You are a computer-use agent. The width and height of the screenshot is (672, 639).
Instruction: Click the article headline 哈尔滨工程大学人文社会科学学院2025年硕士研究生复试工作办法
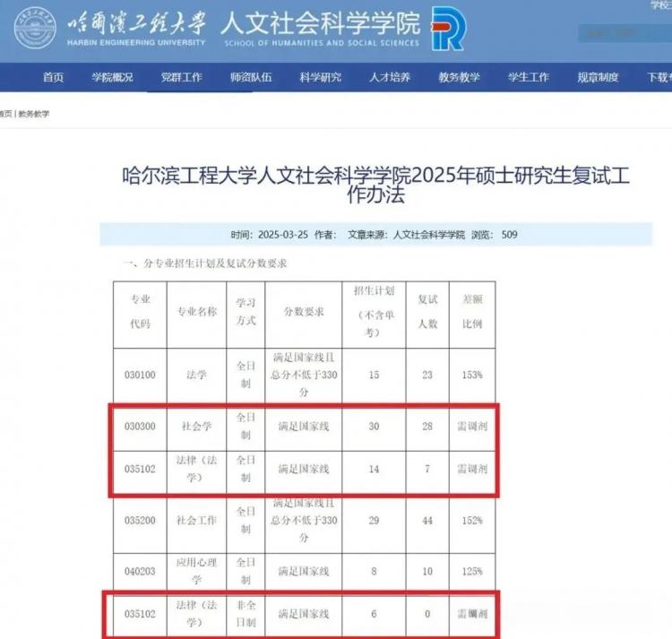tap(375, 185)
